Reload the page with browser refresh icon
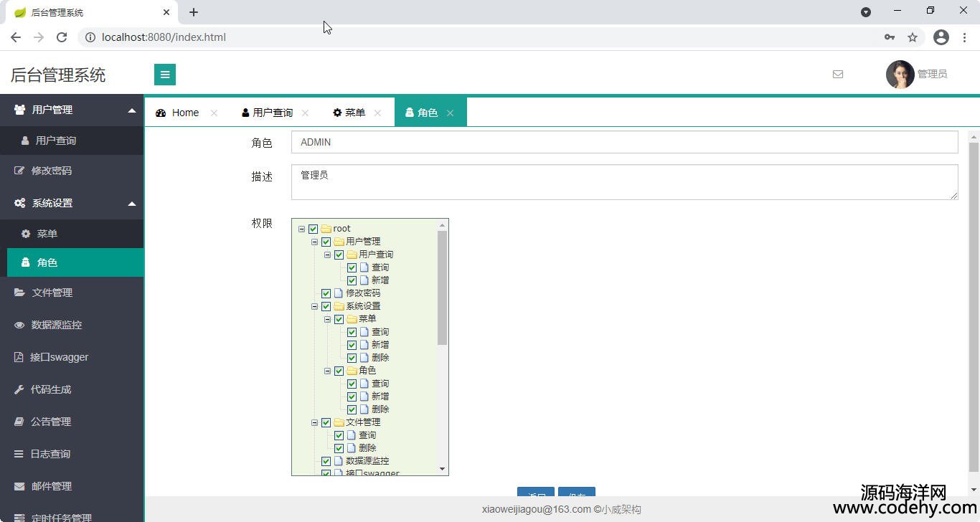980x522 pixels. pos(62,37)
